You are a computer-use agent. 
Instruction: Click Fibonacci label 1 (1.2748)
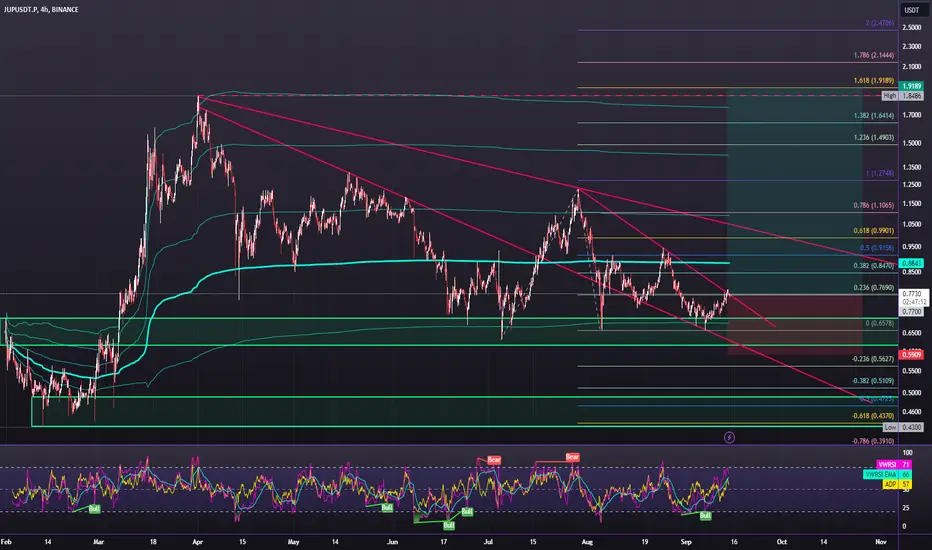click(x=880, y=174)
